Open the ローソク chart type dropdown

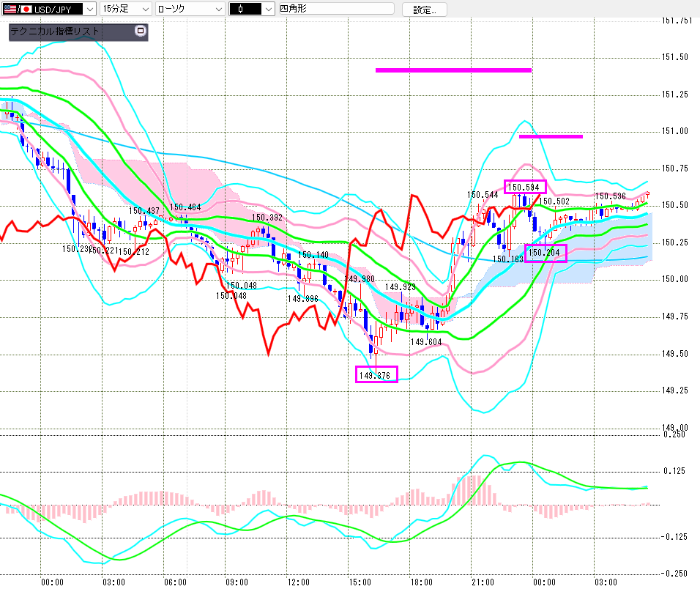point(190,10)
